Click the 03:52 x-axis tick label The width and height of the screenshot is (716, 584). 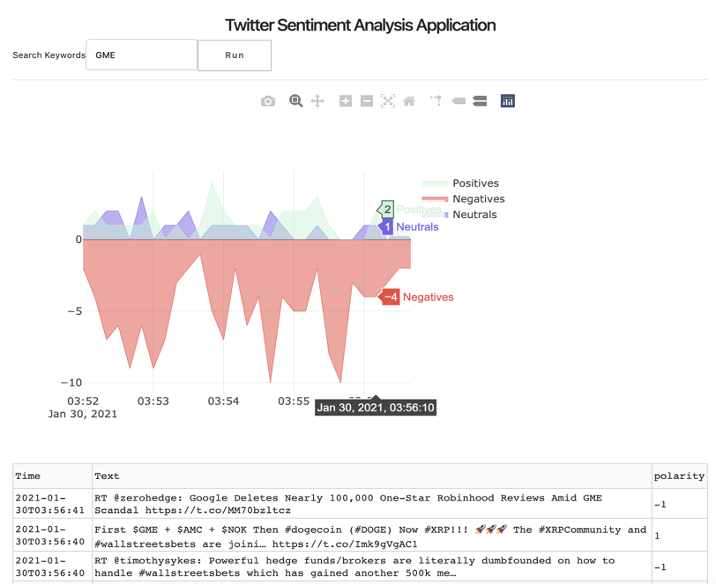(83, 401)
